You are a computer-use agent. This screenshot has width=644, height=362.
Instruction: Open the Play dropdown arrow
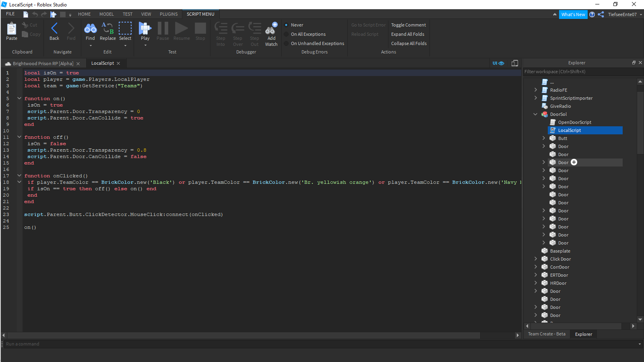(145, 45)
